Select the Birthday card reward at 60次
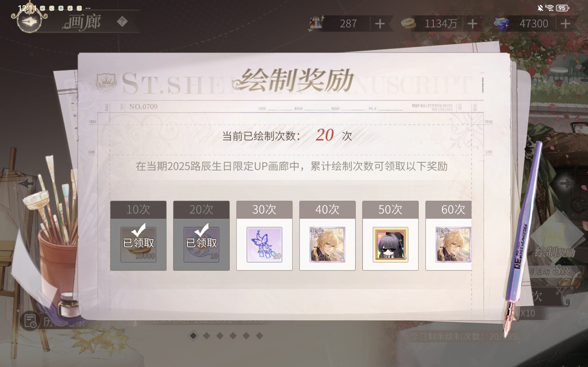The image size is (588, 367). (453, 245)
